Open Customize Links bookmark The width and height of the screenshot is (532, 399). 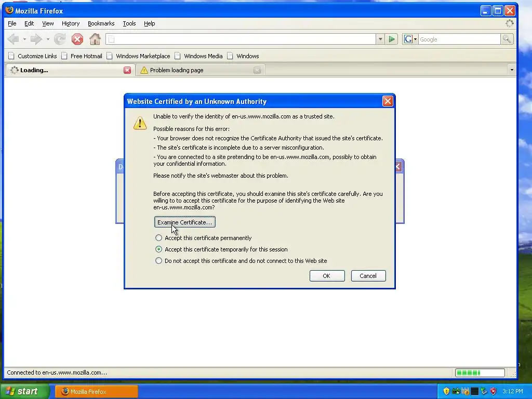point(33,56)
